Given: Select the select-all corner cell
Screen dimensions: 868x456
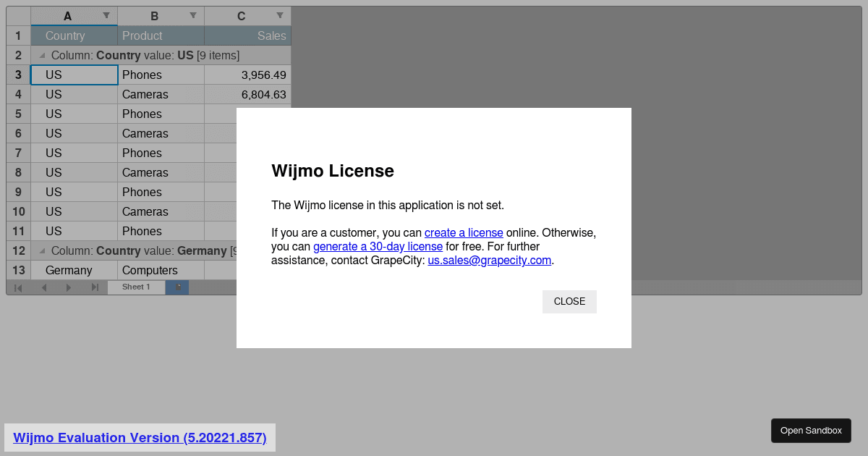Looking at the screenshot, I should coord(18,16).
